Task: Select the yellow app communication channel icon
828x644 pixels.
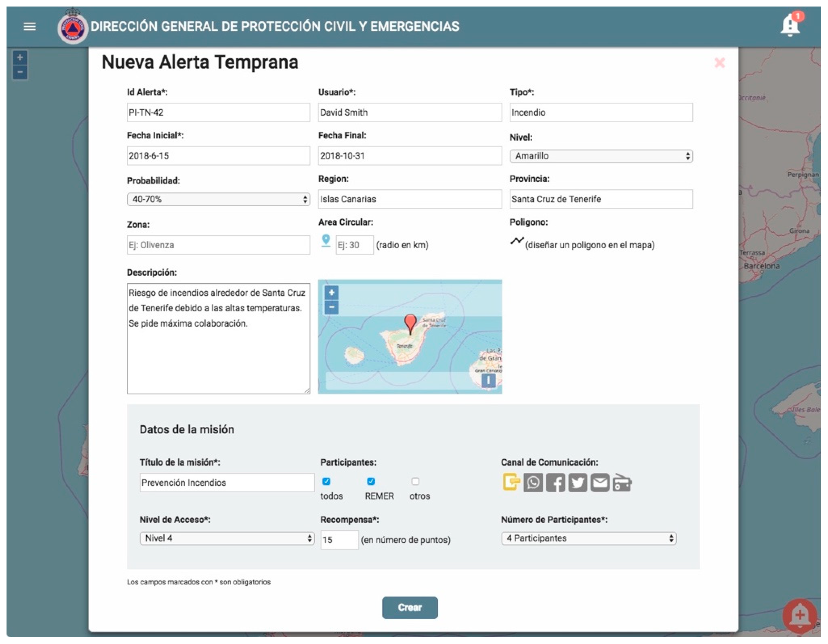Action: point(511,482)
